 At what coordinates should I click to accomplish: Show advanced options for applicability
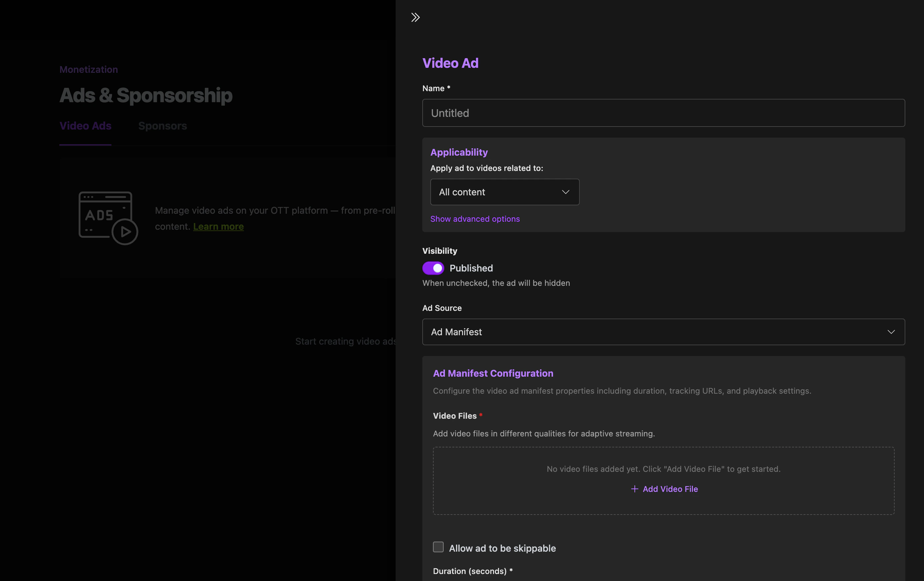475,219
